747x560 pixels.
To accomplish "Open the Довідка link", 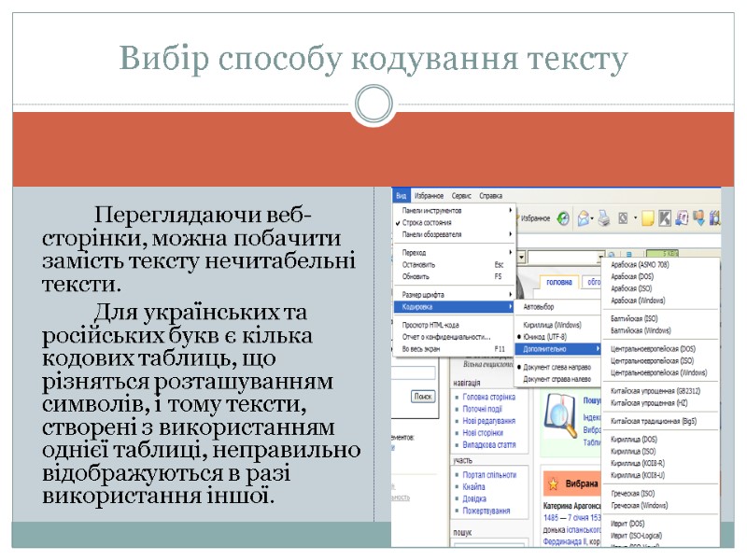I will [474, 498].
